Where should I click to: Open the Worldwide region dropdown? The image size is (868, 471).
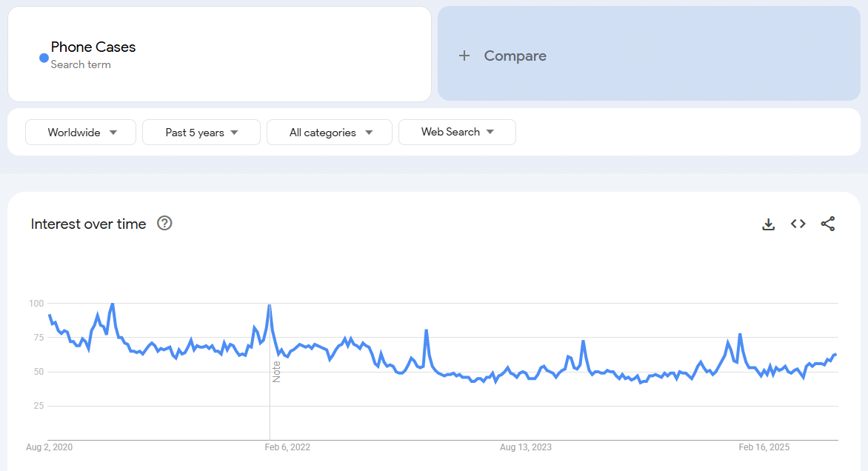[81, 133]
